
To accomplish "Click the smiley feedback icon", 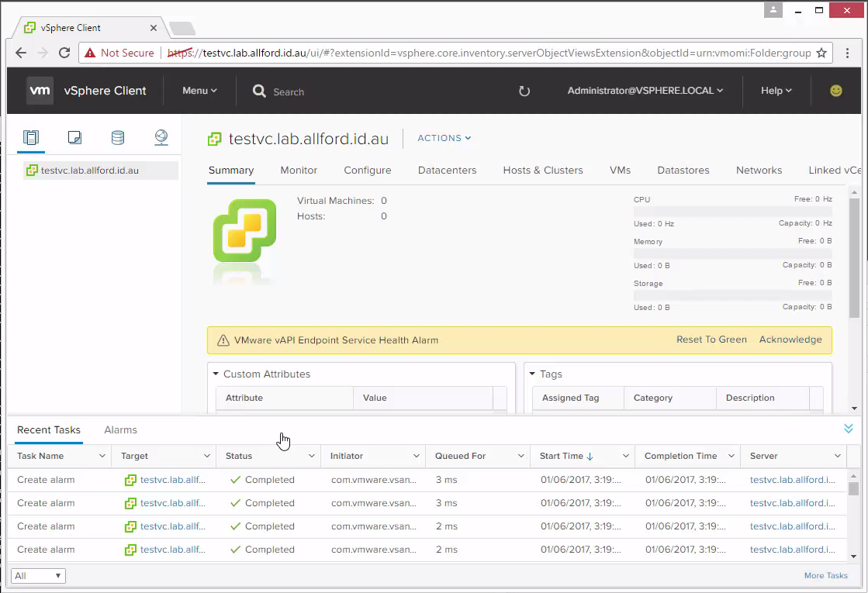I will (836, 90).
